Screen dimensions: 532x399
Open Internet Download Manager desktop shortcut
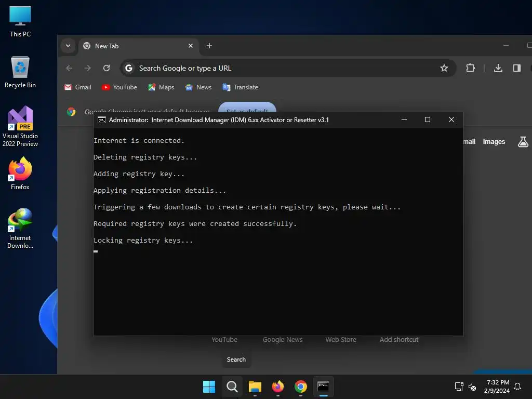tap(20, 229)
